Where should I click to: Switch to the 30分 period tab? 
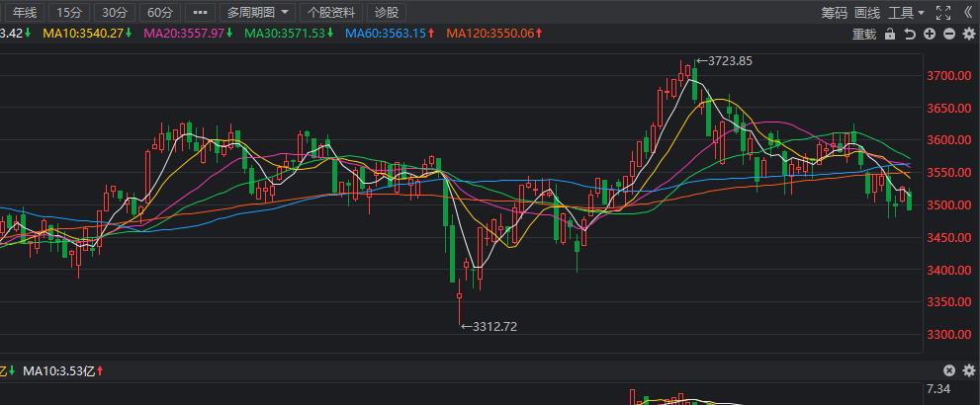(115, 13)
